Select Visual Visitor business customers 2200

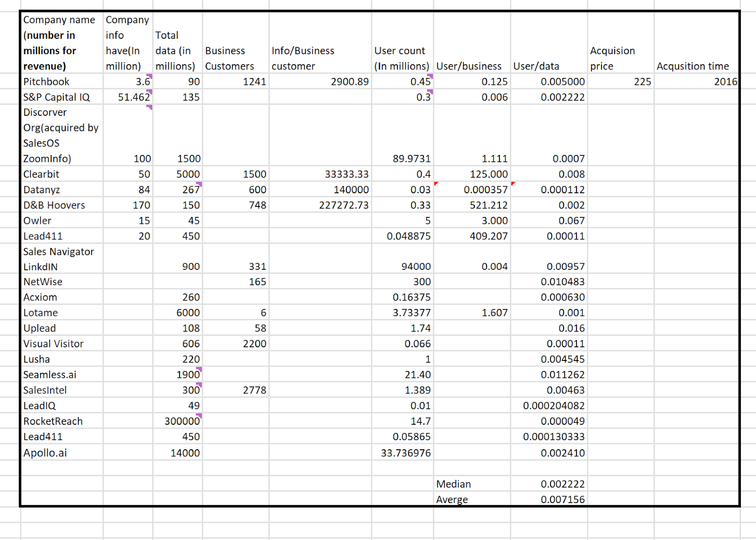coord(236,343)
